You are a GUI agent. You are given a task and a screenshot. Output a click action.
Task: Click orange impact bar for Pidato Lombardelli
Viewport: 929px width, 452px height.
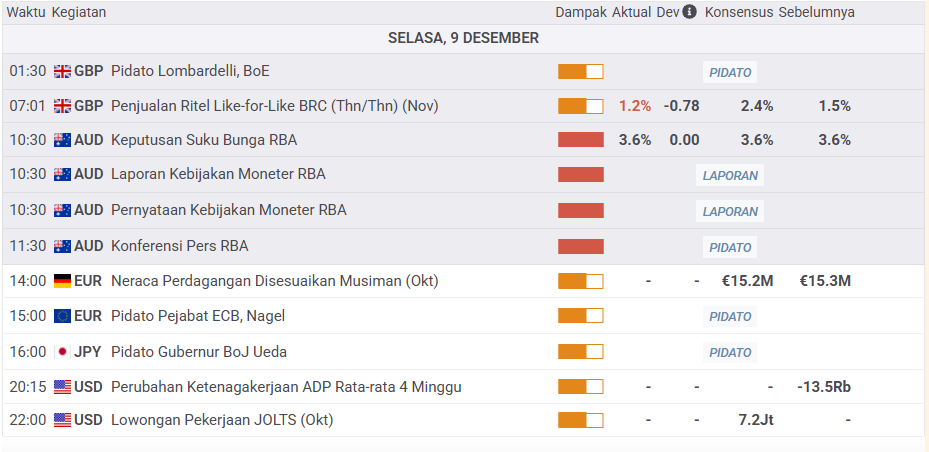pyautogui.click(x=581, y=72)
